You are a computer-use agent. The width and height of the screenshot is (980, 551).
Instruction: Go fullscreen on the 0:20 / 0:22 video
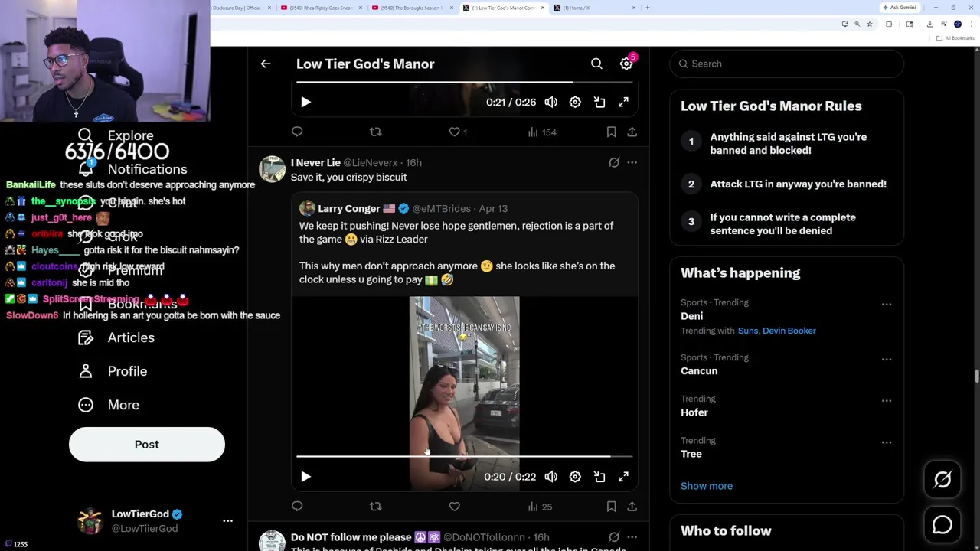623,476
